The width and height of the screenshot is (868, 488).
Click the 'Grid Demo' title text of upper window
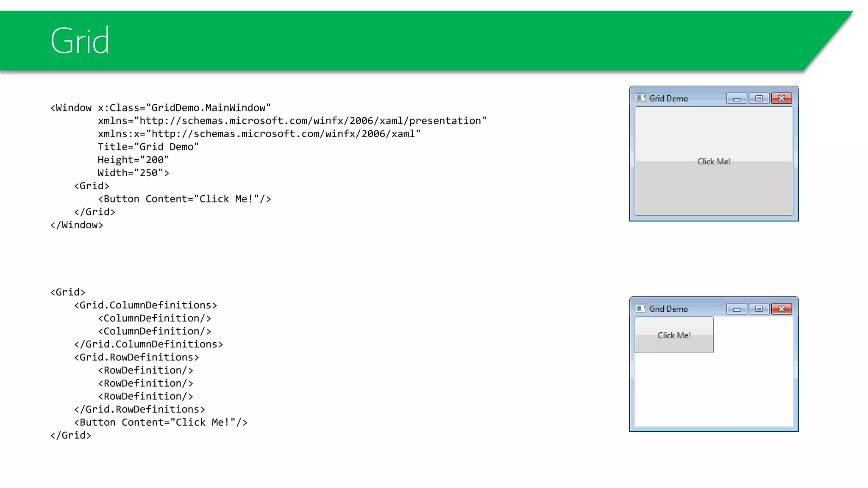tap(668, 99)
